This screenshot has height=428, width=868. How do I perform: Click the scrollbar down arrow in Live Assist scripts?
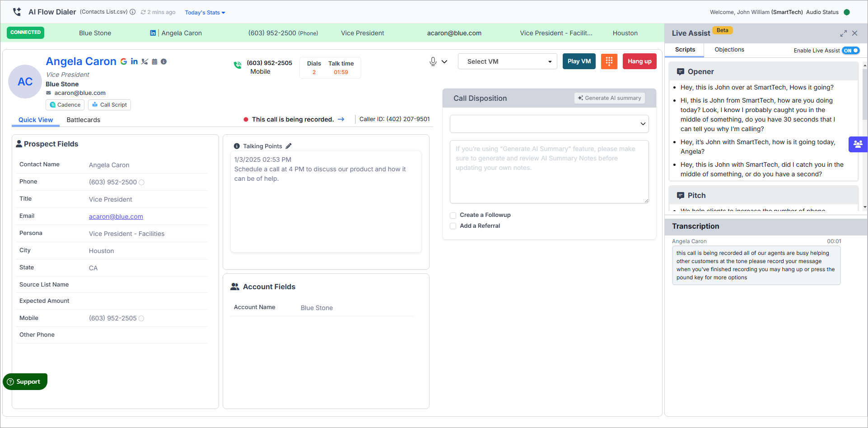(x=865, y=207)
